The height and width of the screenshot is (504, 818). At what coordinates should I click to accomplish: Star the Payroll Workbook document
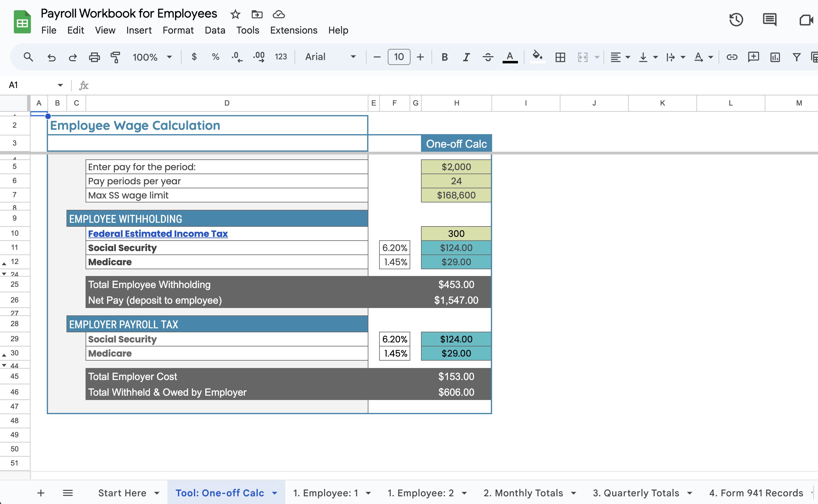point(235,14)
